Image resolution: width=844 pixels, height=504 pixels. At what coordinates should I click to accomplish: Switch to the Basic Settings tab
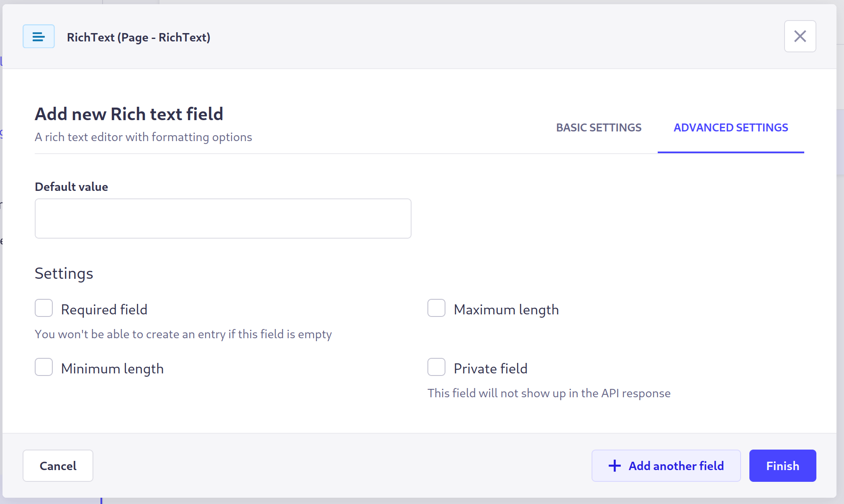[598, 128]
